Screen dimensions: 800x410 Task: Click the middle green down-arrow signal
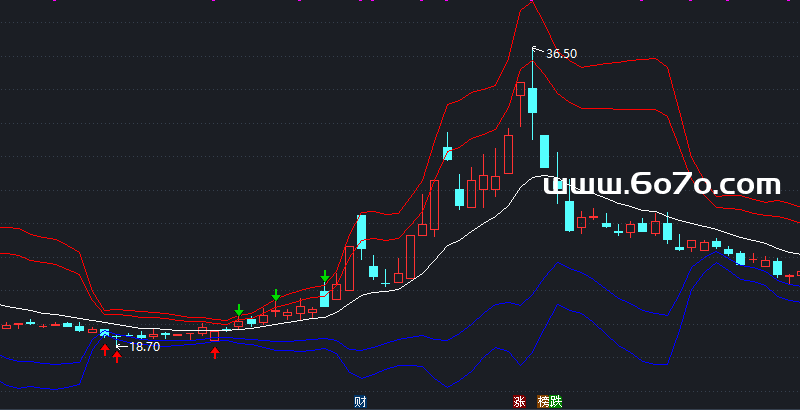[276, 295]
